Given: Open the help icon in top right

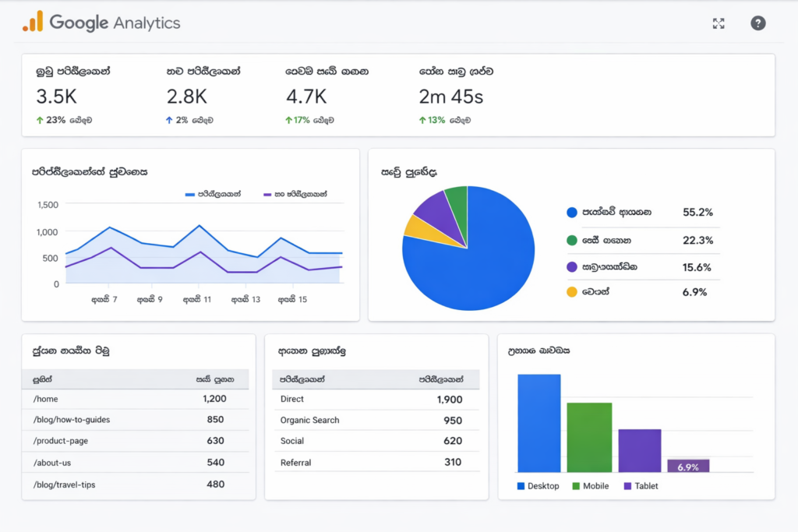Looking at the screenshot, I should coord(757,23).
